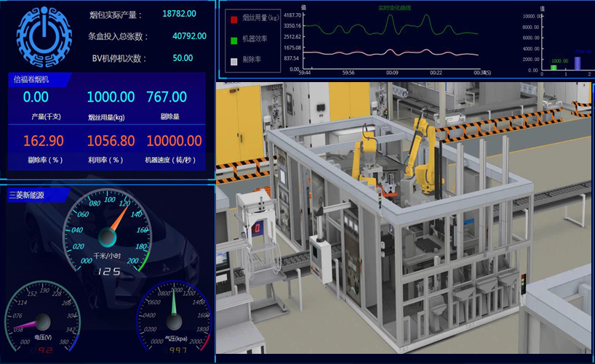Click the 剔除率 value 162.90

(43, 141)
